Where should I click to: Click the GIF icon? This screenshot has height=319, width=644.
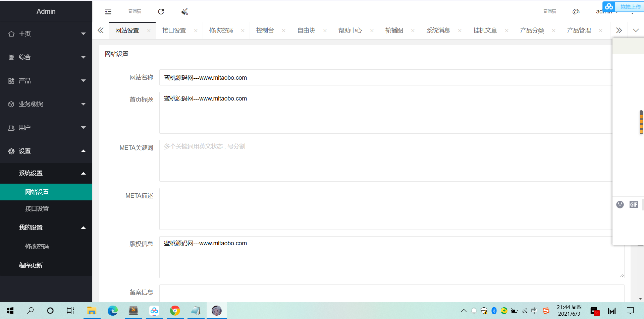(x=634, y=204)
